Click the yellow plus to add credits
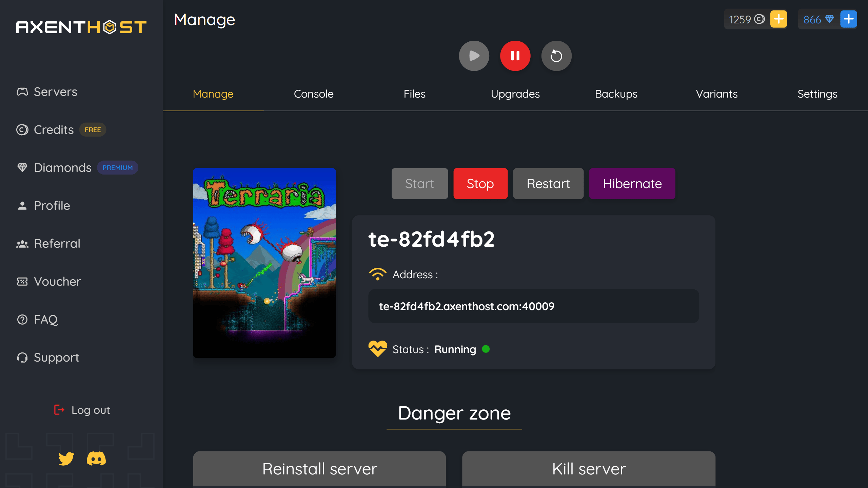This screenshot has height=488, width=868. pos(778,19)
